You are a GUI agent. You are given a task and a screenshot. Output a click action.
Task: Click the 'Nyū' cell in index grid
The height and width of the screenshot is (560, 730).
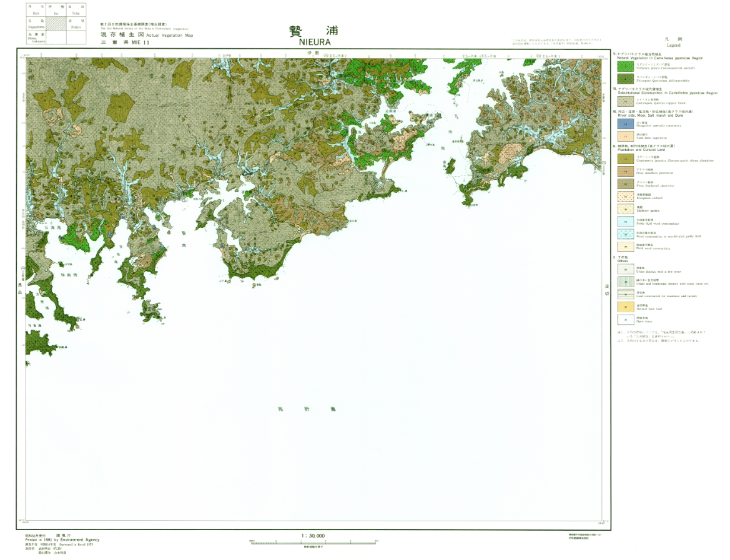(x=36, y=10)
